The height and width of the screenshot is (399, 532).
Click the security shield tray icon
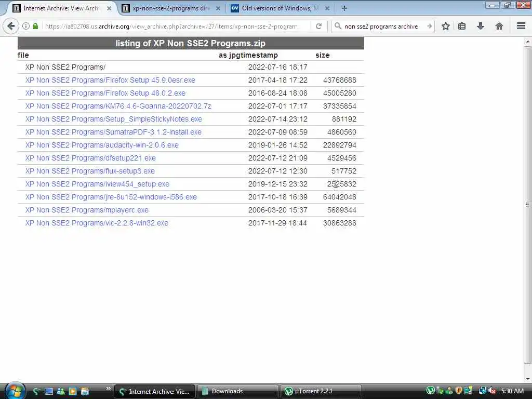point(459,391)
